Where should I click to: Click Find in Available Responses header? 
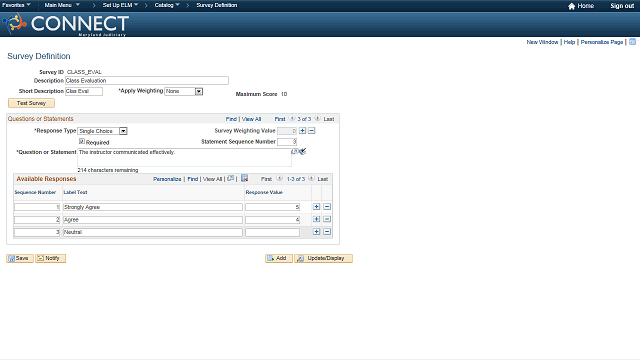tap(193, 179)
